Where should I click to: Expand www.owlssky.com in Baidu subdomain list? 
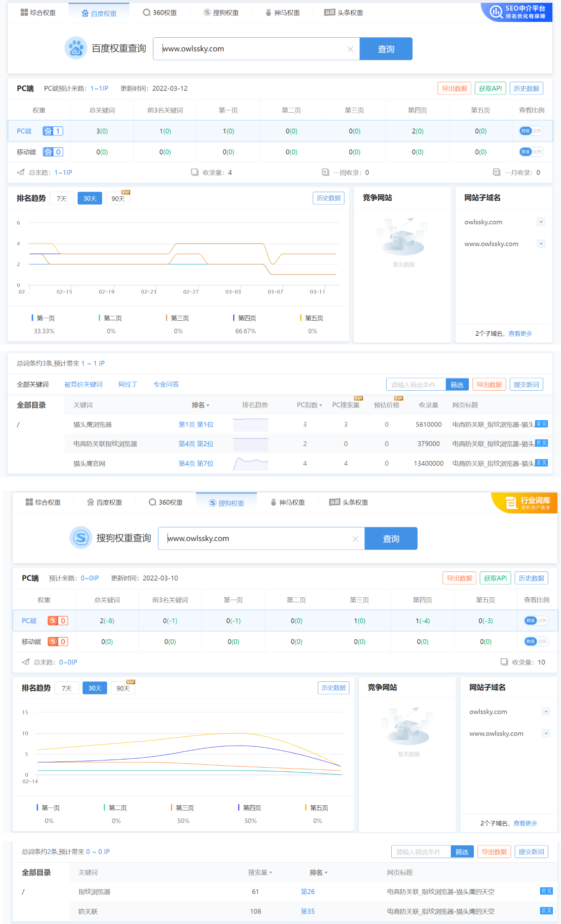click(x=541, y=244)
